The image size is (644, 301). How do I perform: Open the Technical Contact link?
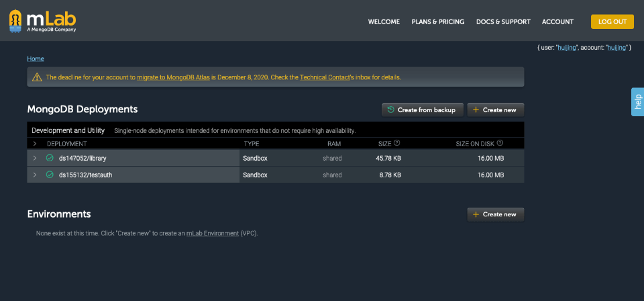coord(324,77)
